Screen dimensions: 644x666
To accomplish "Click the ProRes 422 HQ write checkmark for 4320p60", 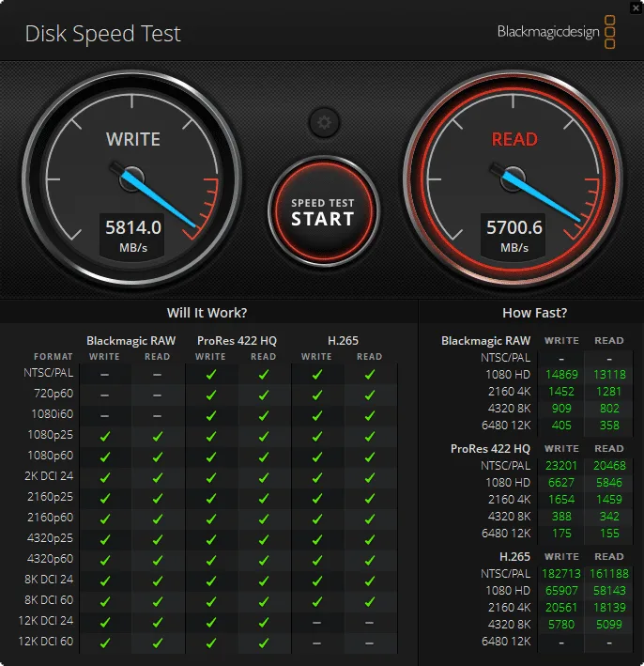I will click(x=211, y=560).
